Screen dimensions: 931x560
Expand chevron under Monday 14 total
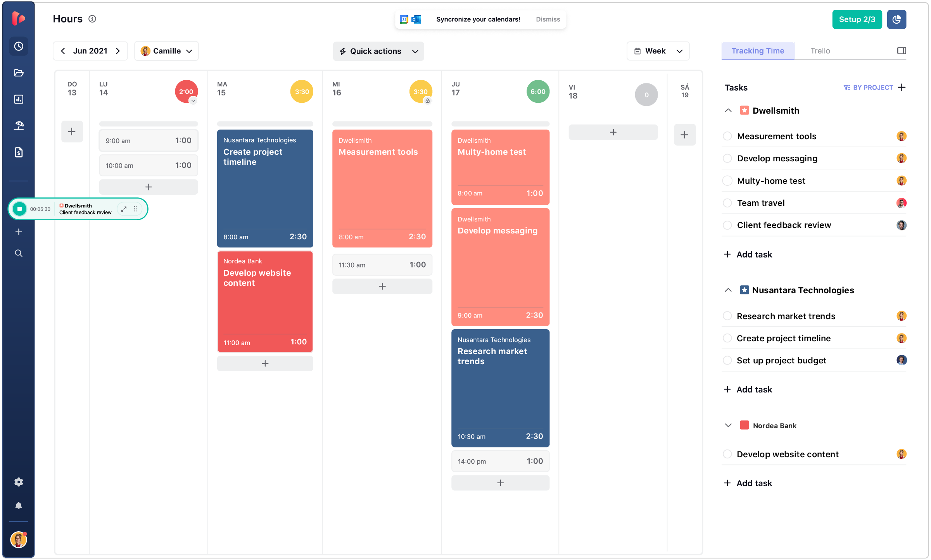(x=193, y=101)
